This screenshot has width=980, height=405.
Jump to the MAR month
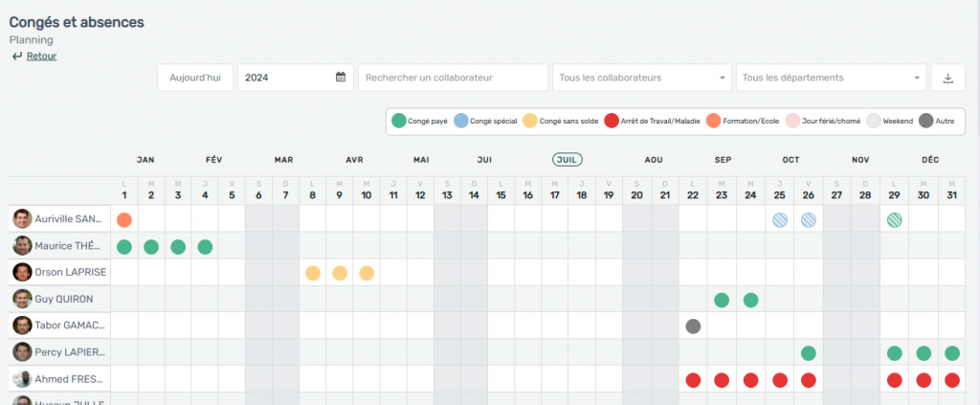pos(283,160)
